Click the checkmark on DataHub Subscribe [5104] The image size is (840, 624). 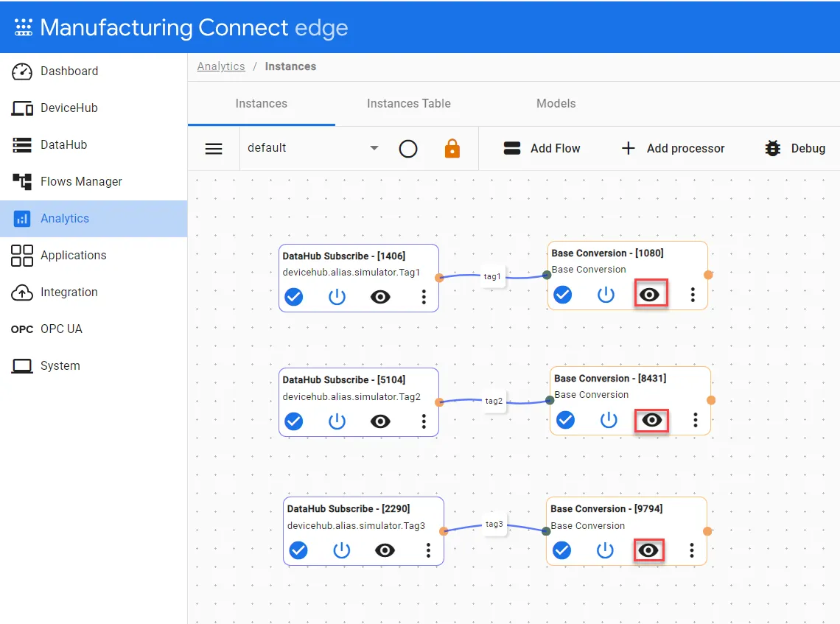coord(293,421)
